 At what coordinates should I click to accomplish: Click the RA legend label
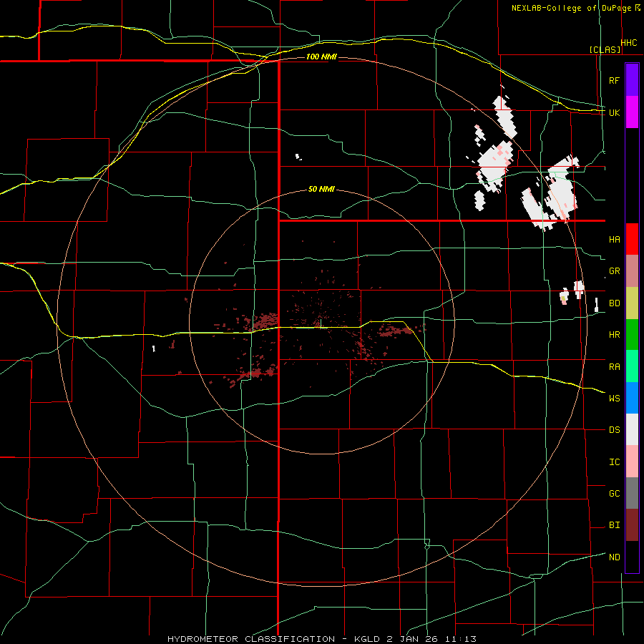(x=615, y=367)
